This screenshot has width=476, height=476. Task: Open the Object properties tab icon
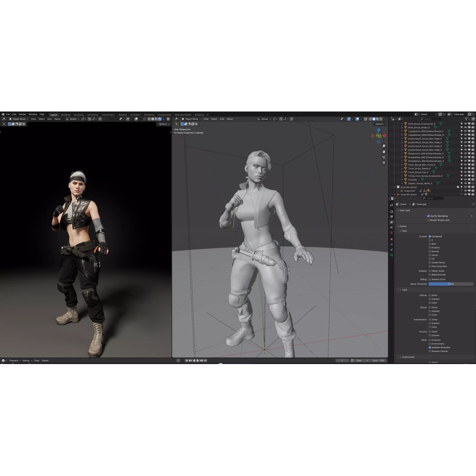click(x=392, y=239)
